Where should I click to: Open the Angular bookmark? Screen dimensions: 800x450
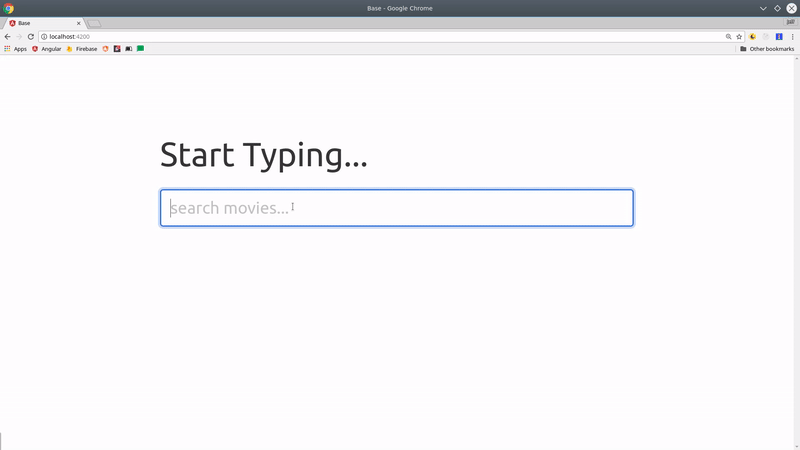[x=46, y=48]
